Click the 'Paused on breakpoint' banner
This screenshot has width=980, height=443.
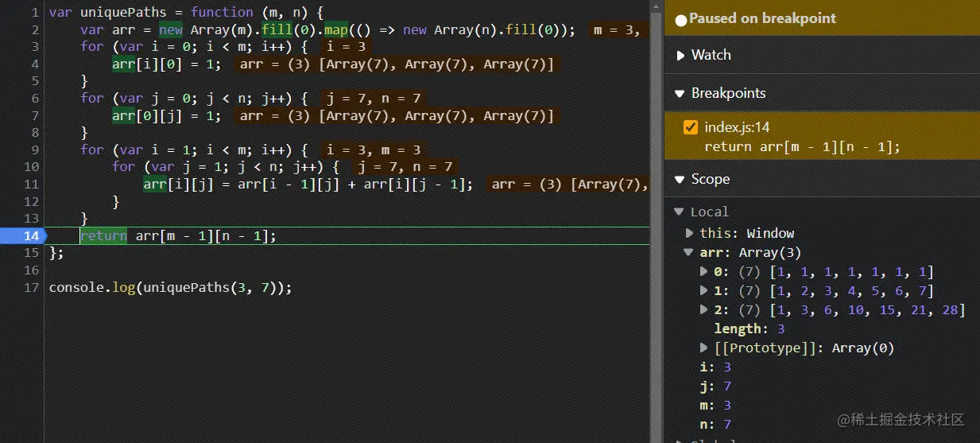tap(822, 17)
